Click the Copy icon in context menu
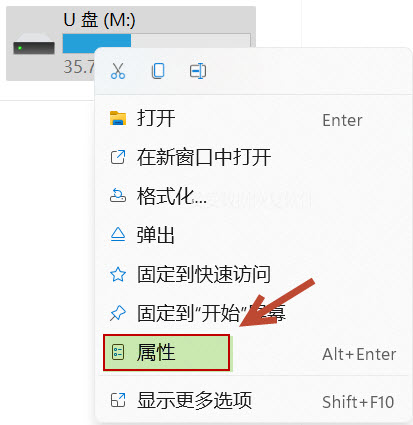 (158, 71)
